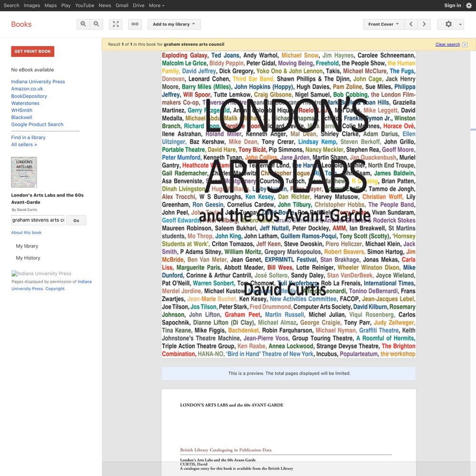Click the Go search button
This screenshot has width=476, height=476.
coord(76,220)
